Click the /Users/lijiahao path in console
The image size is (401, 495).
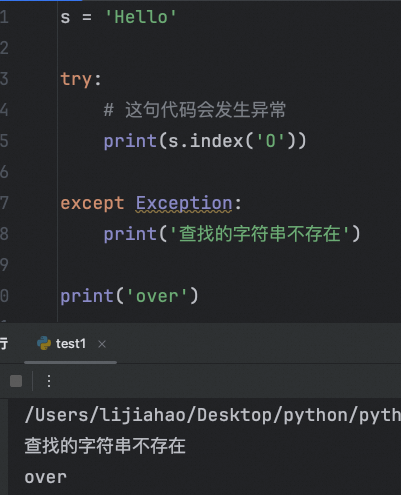(x=213, y=415)
